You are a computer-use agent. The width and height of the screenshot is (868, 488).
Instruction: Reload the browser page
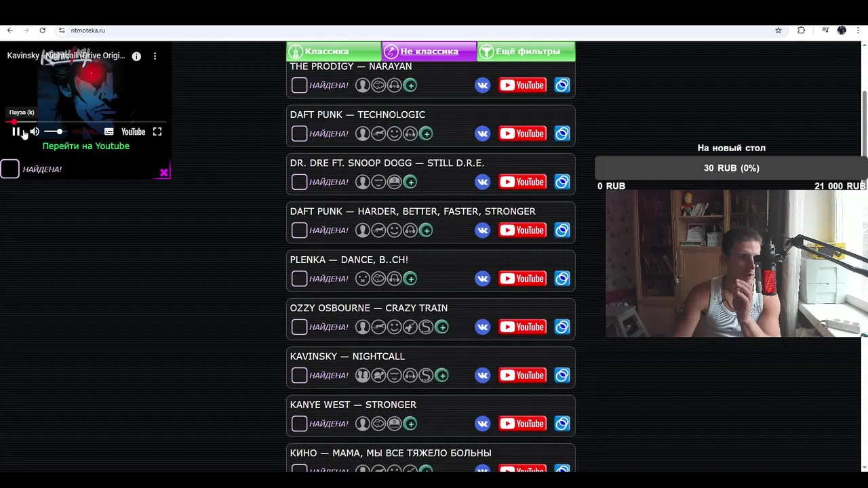(42, 30)
